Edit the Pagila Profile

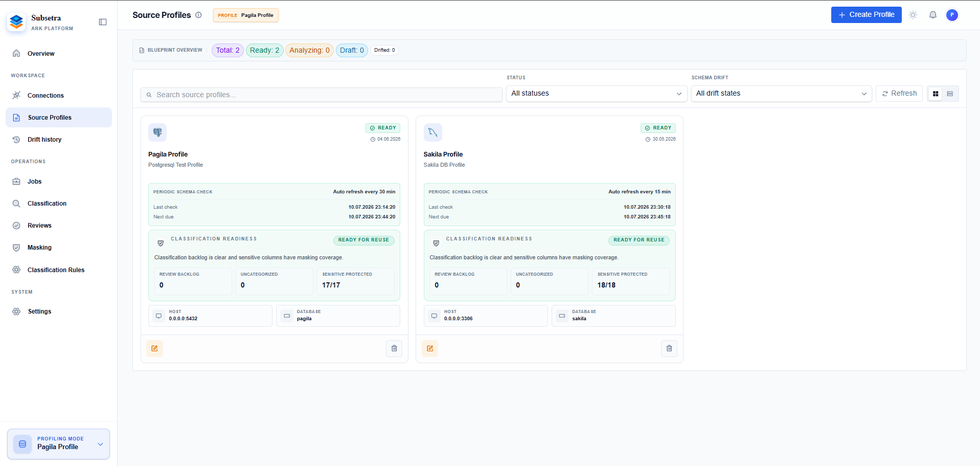[x=154, y=349]
